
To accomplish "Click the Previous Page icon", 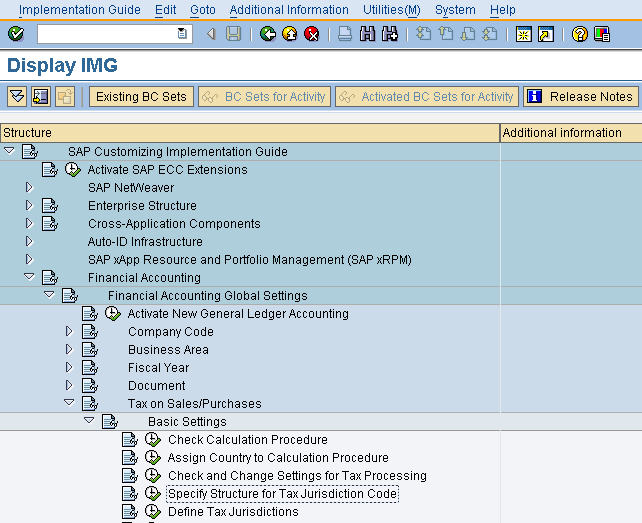I will point(445,34).
